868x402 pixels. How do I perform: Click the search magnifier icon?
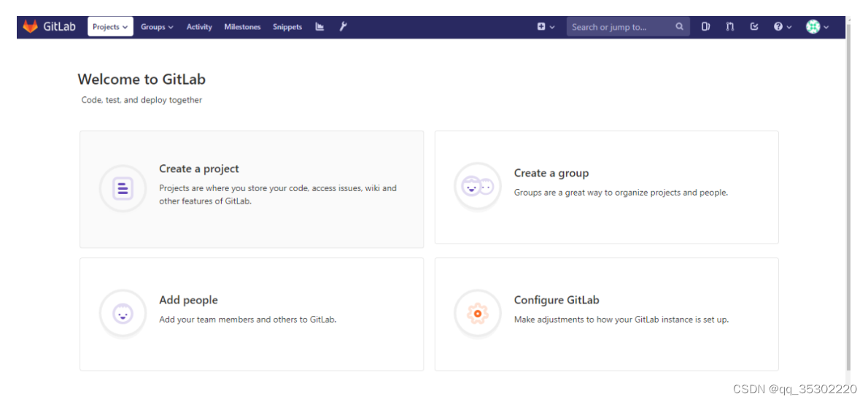pos(679,26)
